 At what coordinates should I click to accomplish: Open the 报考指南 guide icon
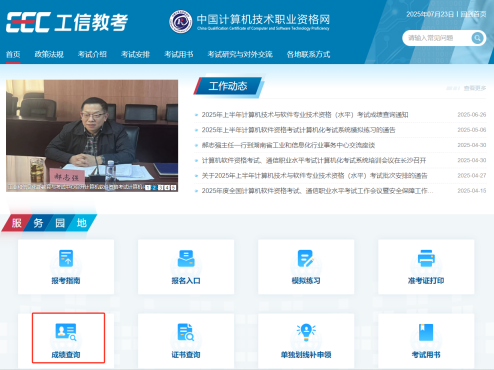coord(66,258)
